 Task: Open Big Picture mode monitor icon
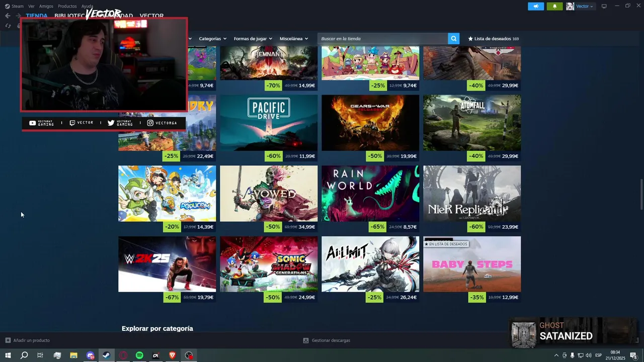coord(604,6)
